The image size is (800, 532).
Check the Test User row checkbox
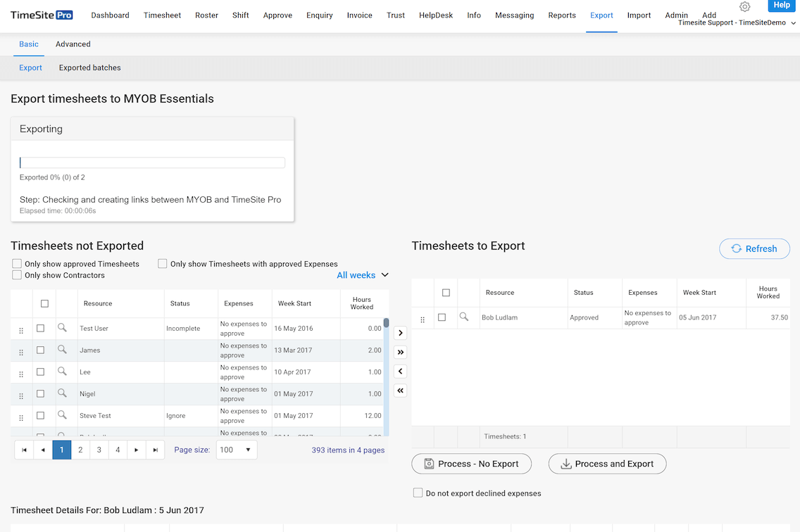[x=40, y=328]
